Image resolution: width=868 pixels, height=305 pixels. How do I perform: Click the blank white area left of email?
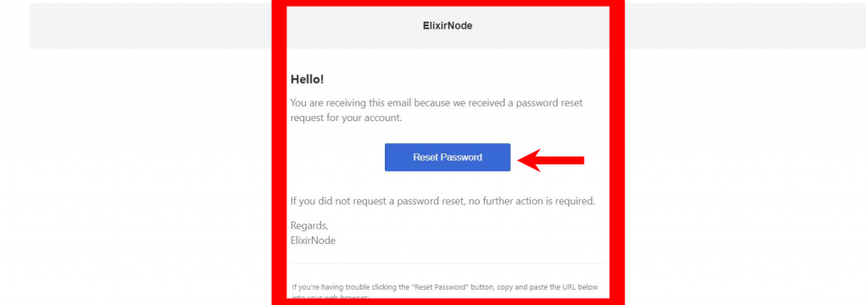tap(136, 177)
